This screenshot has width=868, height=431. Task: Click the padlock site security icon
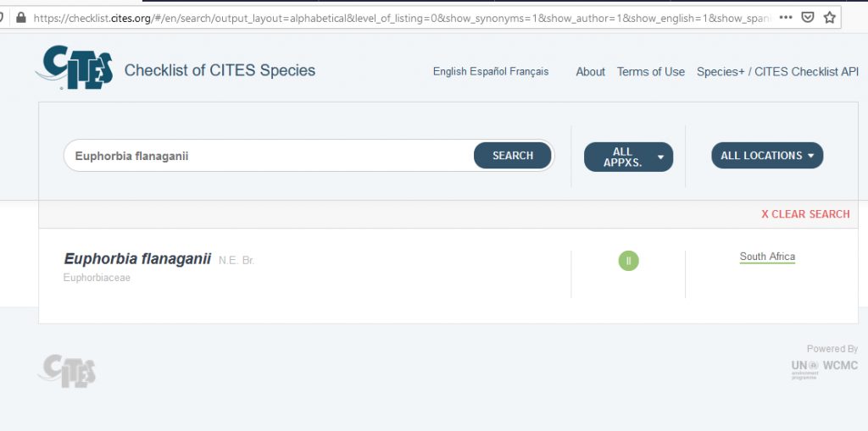[21, 18]
